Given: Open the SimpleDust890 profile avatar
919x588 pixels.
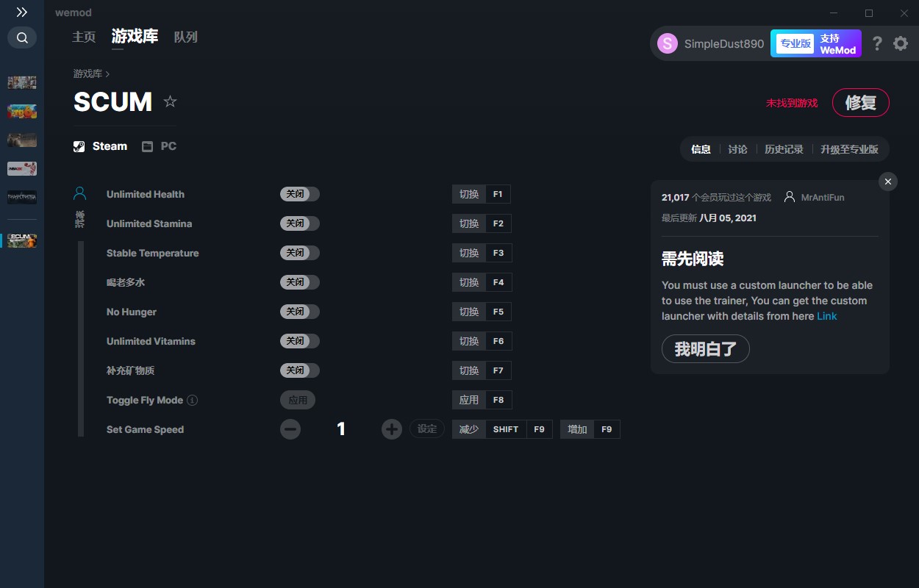Looking at the screenshot, I should pos(668,43).
